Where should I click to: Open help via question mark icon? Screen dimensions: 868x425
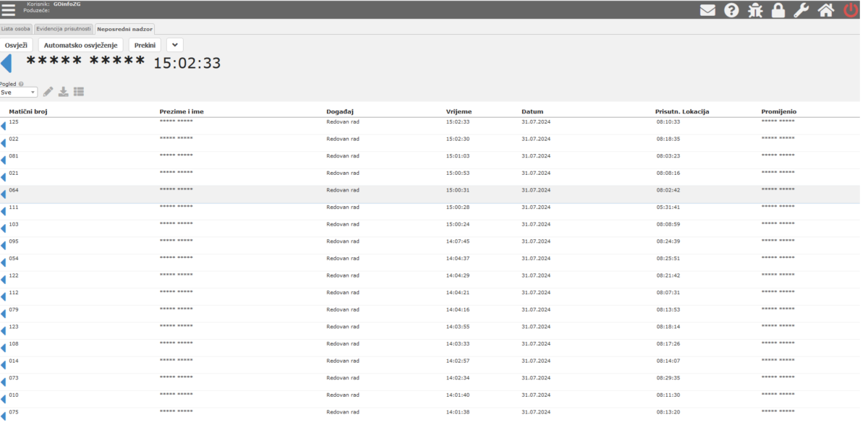tap(731, 10)
